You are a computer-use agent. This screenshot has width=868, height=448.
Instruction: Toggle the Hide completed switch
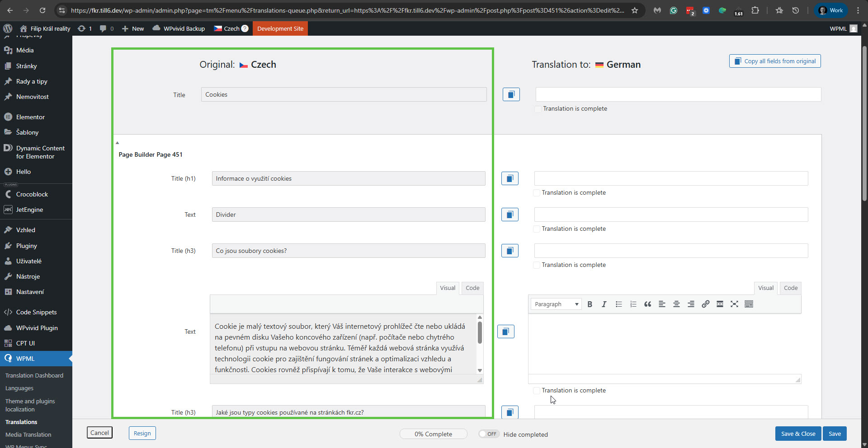coord(488,434)
